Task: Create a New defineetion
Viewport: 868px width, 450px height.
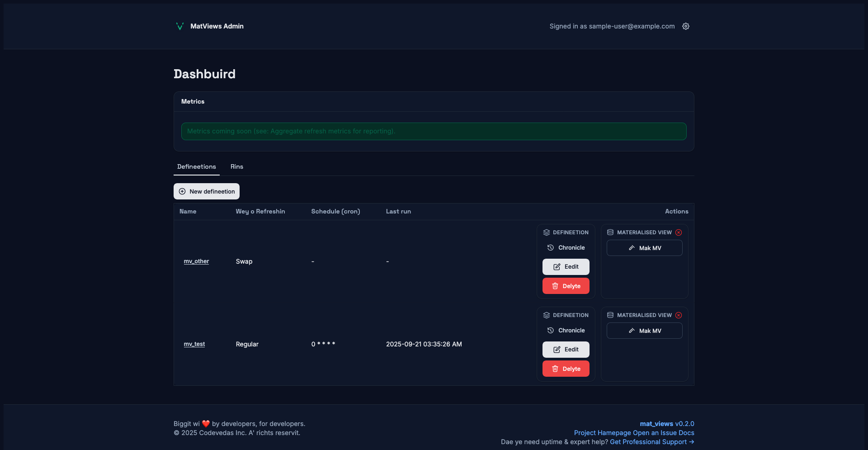Action: (207, 191)
